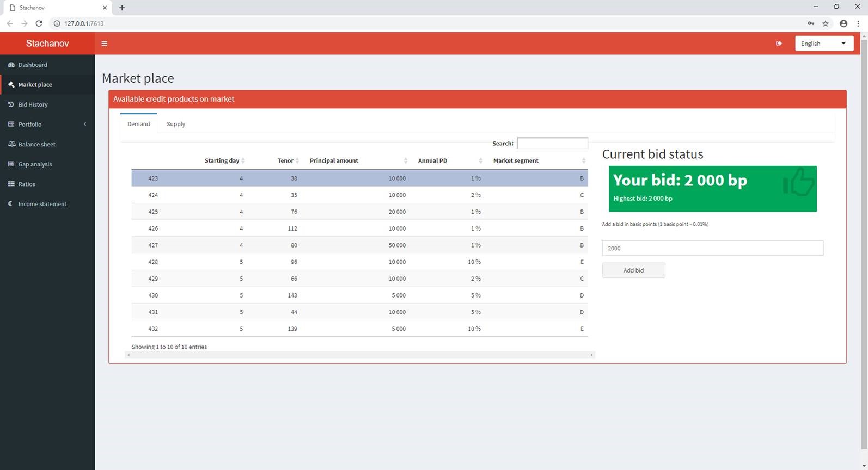This screenshot has width=868, height=470.
Task: Open Balance sheet menu item
Action: (x=47, y=144)
